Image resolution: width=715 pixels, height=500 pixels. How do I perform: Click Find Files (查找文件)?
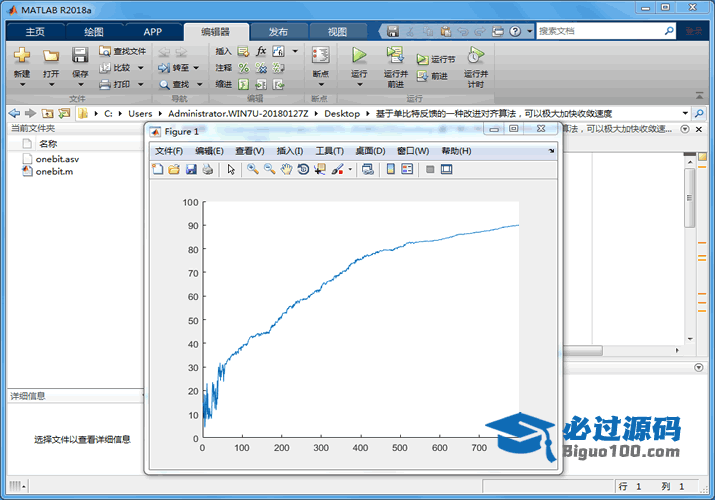point(123,51)
